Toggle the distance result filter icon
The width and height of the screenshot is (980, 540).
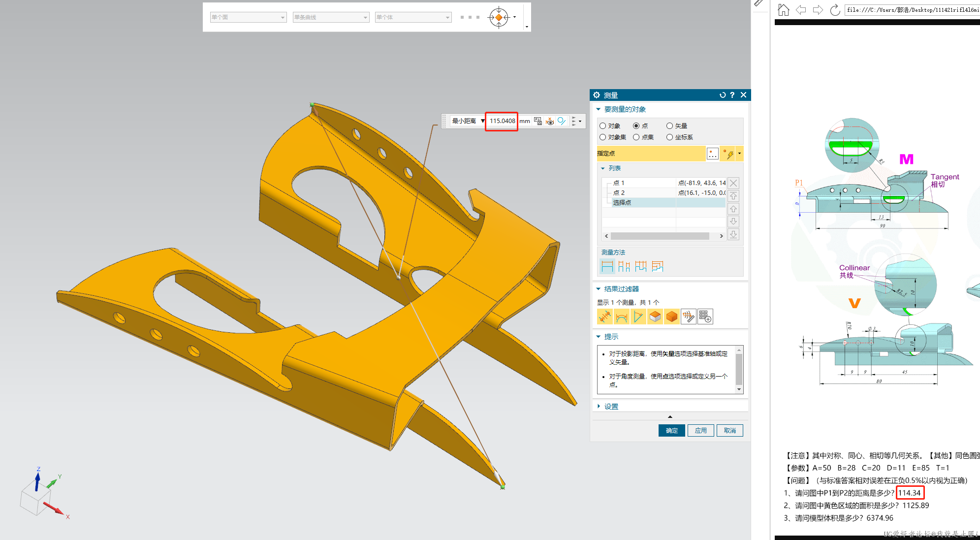[x=605, y=317]
